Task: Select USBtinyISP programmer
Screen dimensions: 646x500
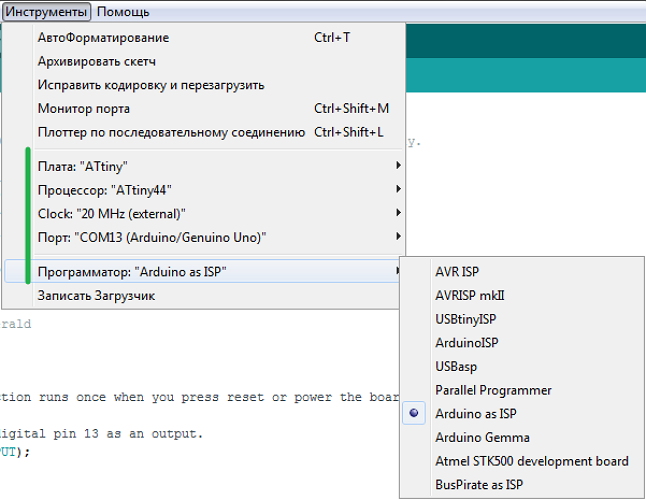Action: pos(466,319)
